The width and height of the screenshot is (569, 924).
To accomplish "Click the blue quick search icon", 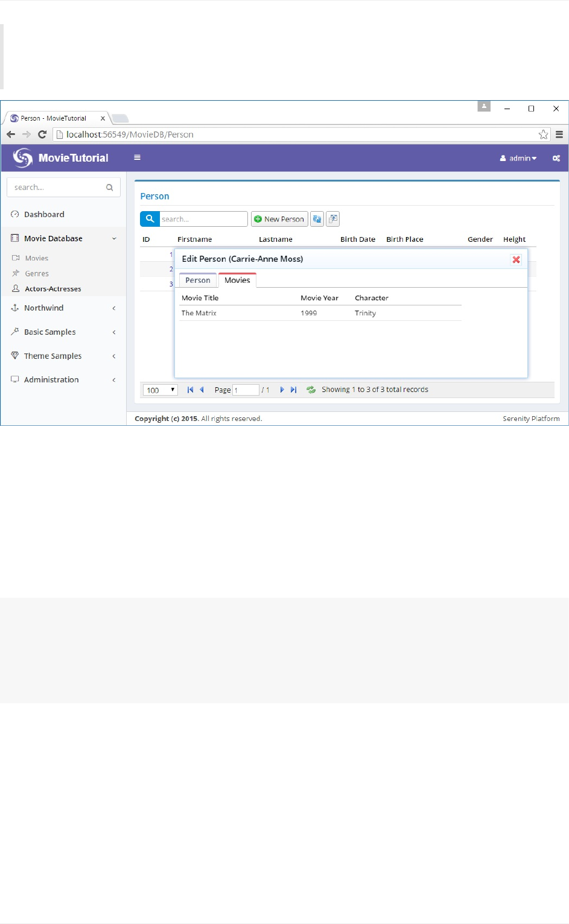I will click(x=150, y=219).
